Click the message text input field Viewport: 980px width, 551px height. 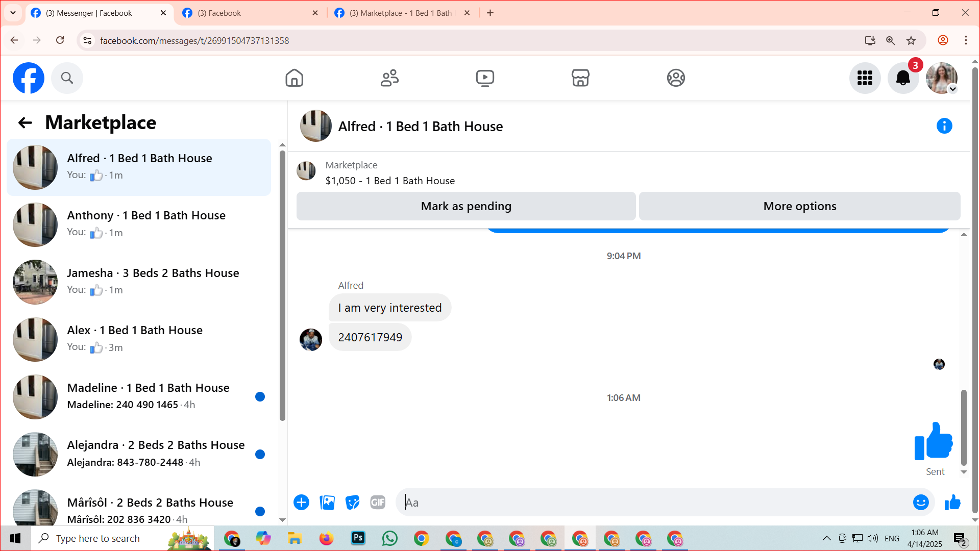[x=653, y=503]
